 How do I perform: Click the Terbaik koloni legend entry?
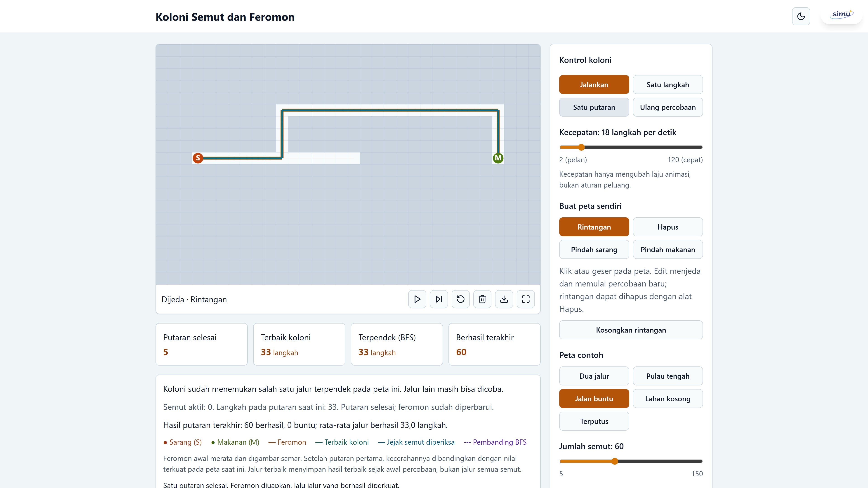(x=342, y=442)
